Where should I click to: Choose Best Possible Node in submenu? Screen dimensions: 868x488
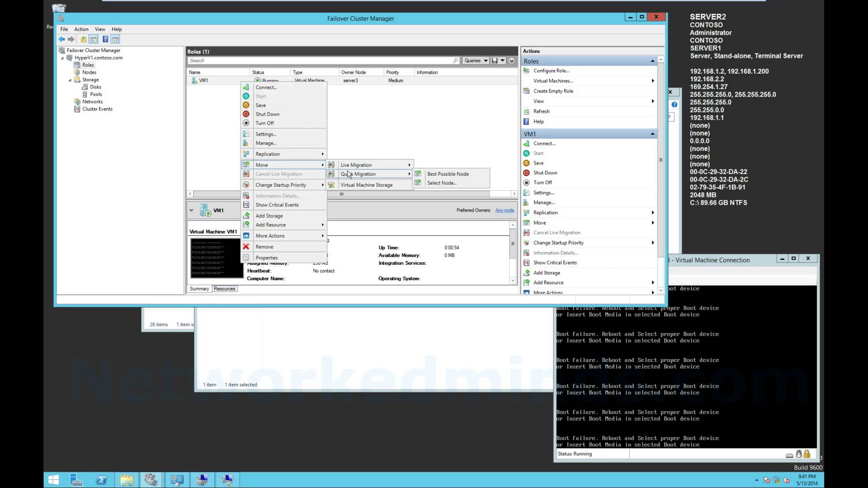[x=451, y=174]
